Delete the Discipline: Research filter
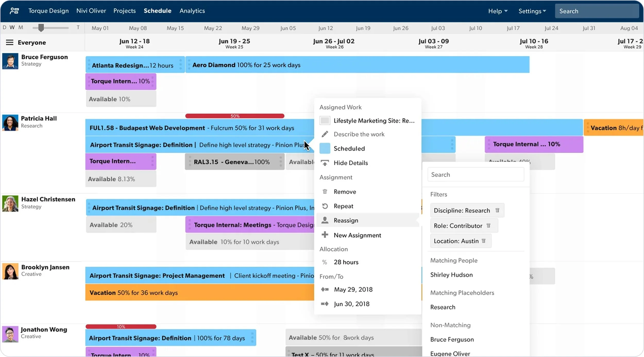Image resolution: width=644 pixels, height=357 pixels. (497, 210)
